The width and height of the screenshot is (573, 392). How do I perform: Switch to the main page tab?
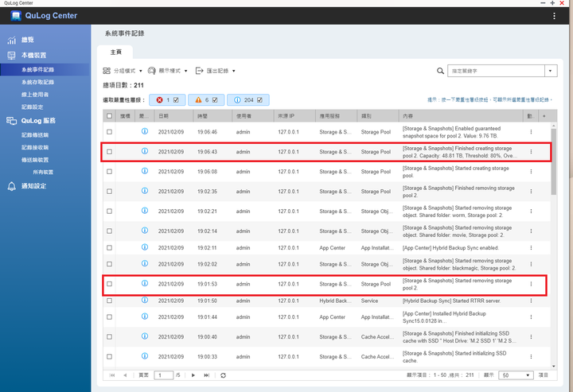(x=115, y=52)
